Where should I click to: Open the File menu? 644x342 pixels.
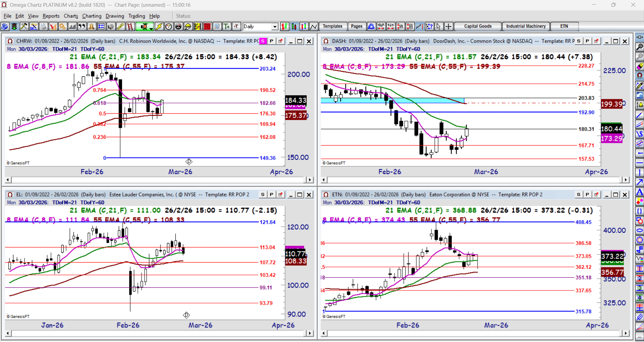point(7,16)
